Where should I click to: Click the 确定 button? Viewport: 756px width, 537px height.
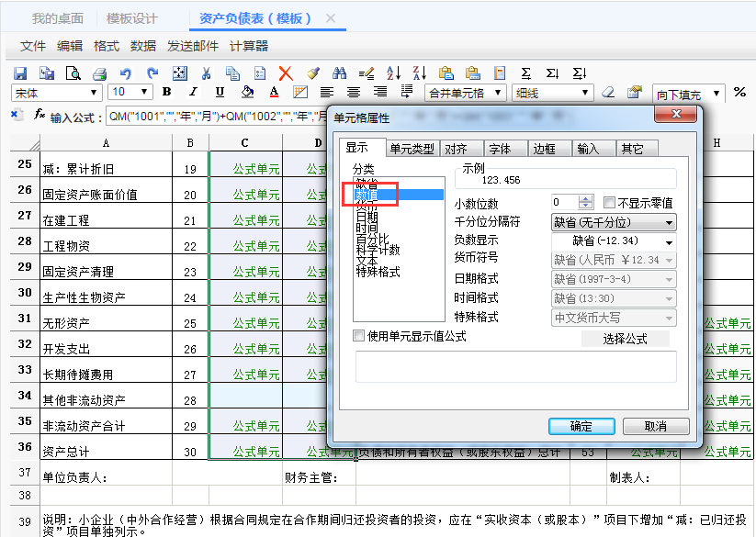point(581,426)
